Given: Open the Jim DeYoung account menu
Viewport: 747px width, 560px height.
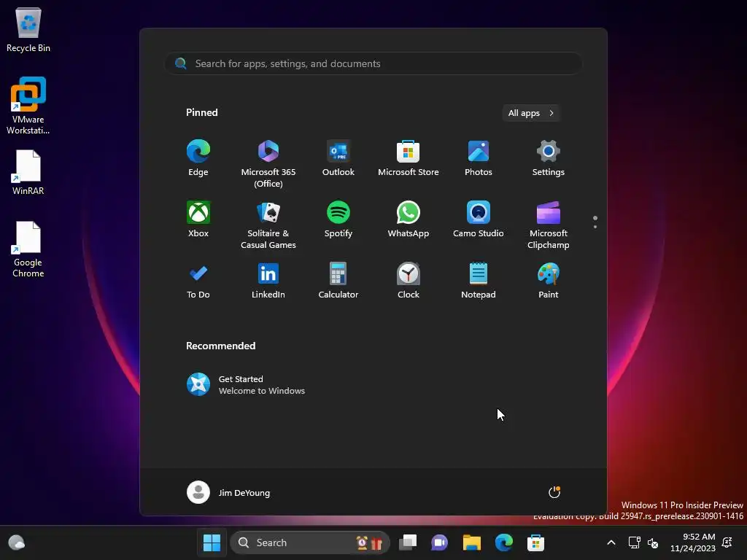Looking at the screenshot, I should coord(228,492).
